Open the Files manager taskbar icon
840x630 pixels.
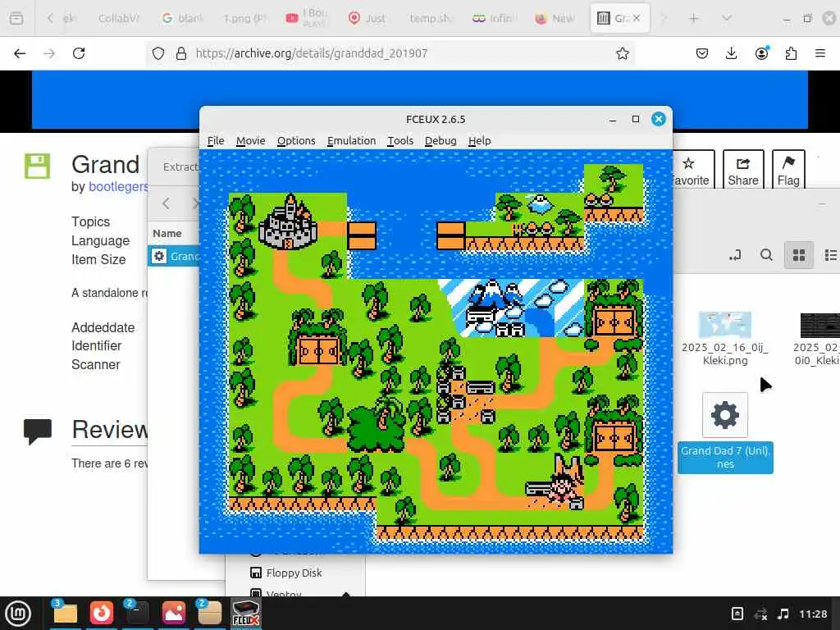65,613
